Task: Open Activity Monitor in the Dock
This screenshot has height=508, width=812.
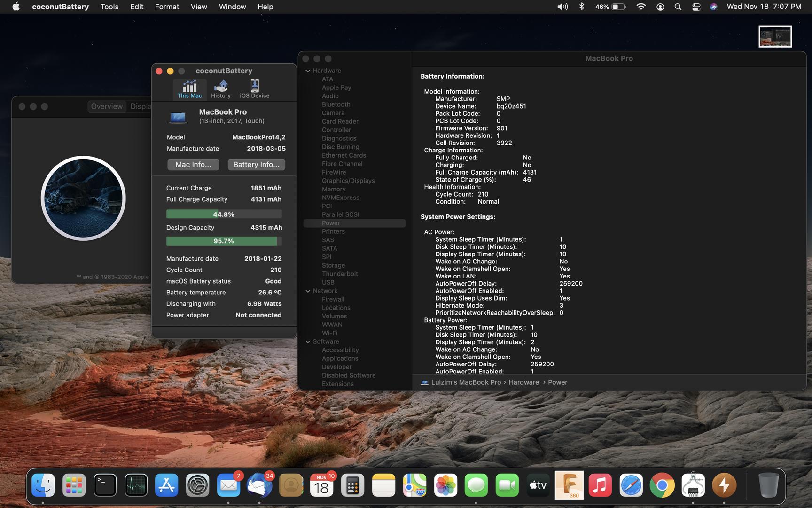Action: 136,485
